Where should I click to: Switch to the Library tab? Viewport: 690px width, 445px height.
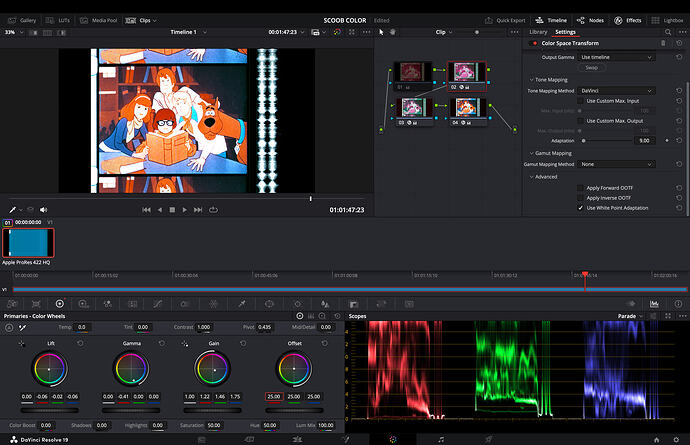coord(538,32)
